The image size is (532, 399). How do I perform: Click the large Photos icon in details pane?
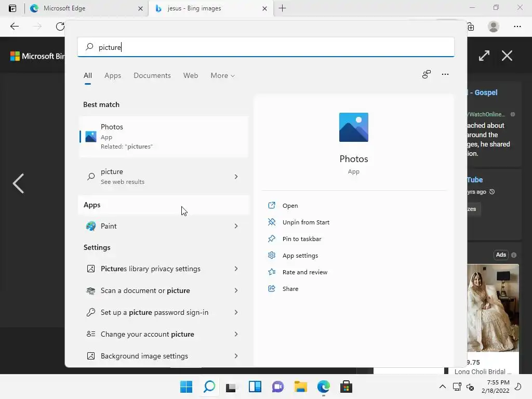(353, 127)
